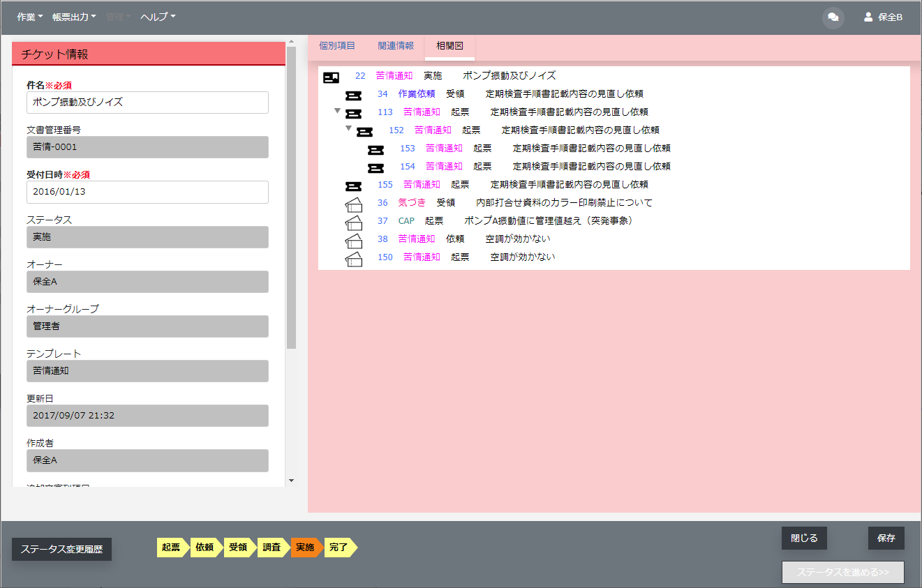Viewport: 922px width, 588px height.
Task: Click text ポンプA振動値に管理値越え（突発事象）
Action: 549,220
